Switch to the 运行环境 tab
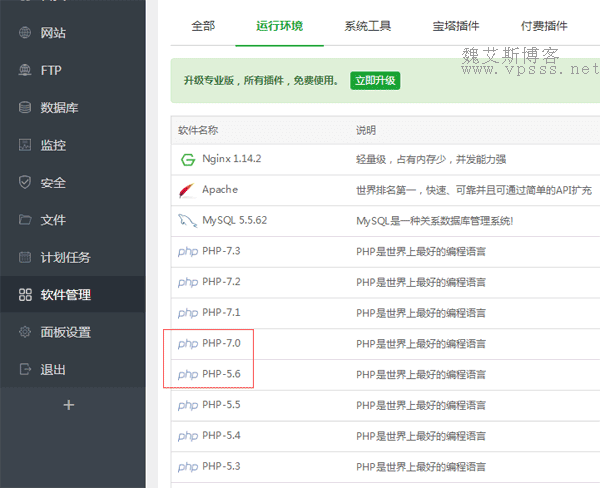 click(279, 26)
